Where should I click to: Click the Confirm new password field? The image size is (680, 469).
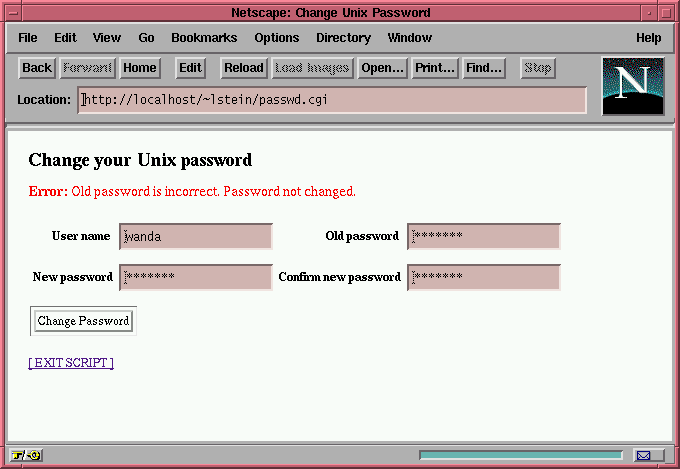484,277
